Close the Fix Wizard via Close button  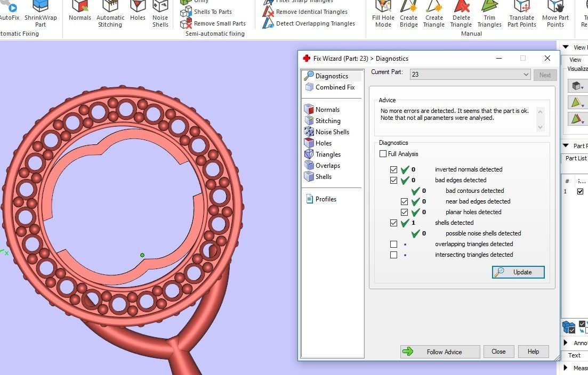pos(498,352)
